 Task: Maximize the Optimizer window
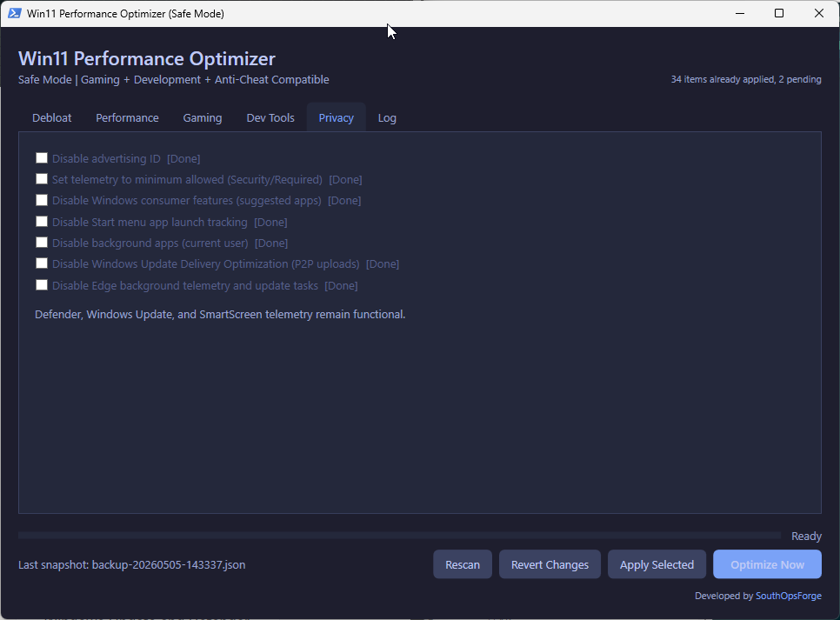779,13
